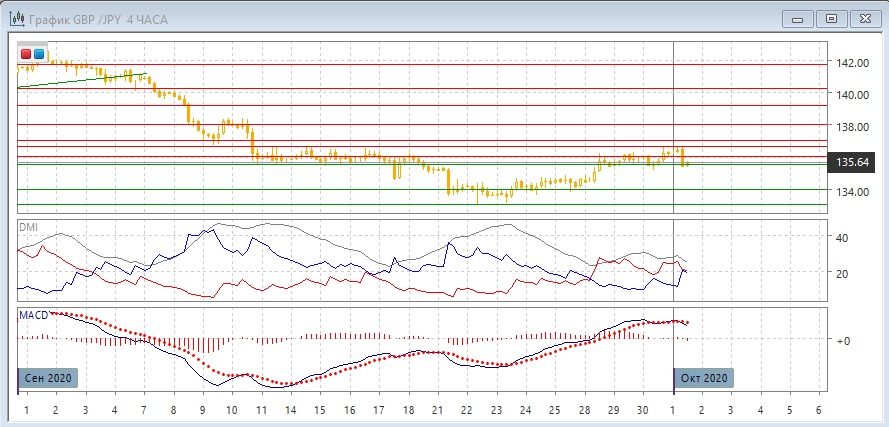Click the Окт 2020 month marker
Screen dimensions: 889x427
pos(703,378)
